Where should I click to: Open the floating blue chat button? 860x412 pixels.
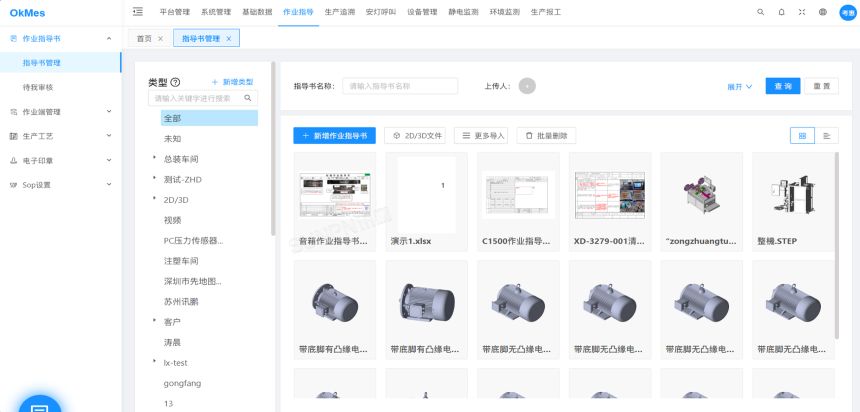39,405
